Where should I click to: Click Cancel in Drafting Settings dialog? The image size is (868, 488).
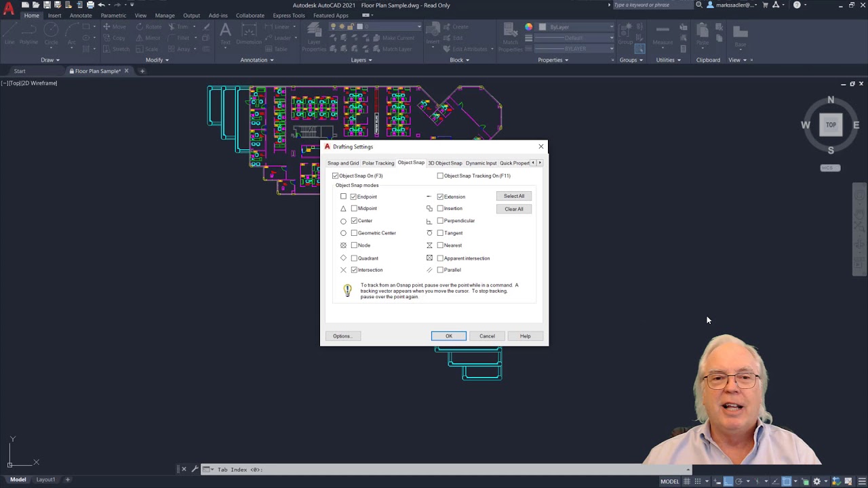[487, 336]
